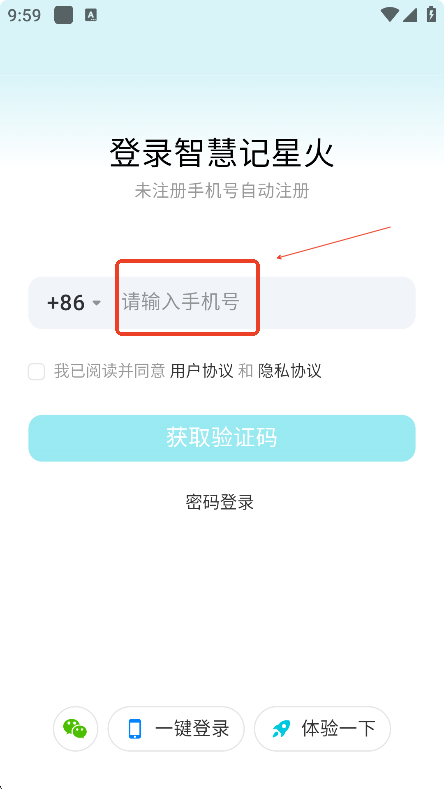This screenshot has height=789, width=444.
Task: Check the agreement checkbox
Action: pos(36,372)
